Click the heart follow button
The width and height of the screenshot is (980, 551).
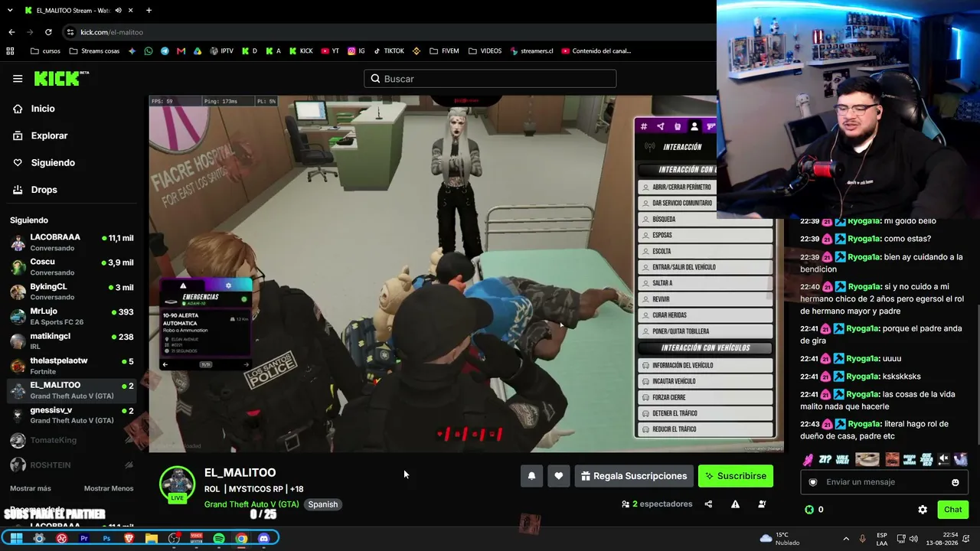tap(559, 476)
